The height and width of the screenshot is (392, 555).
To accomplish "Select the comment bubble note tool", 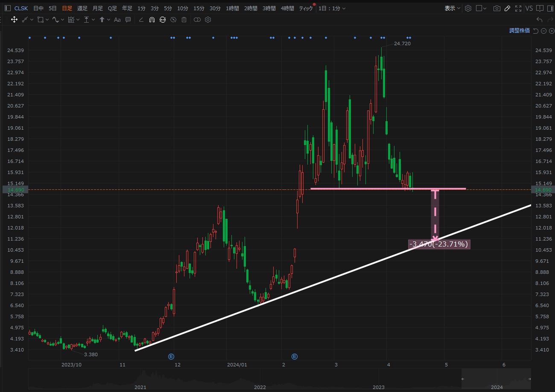I will tap(128, 20).
